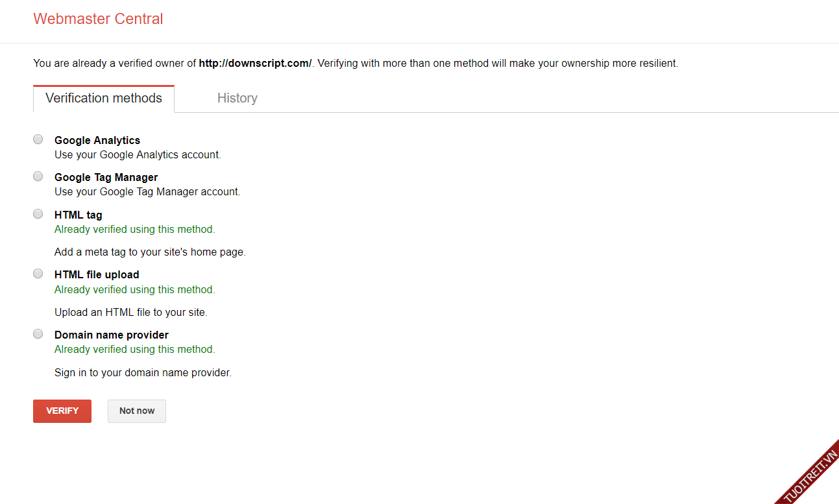Click 'Use your Google Analytics account.' text
The width and height of the screenshot is (839, 504).
(138, 155)
